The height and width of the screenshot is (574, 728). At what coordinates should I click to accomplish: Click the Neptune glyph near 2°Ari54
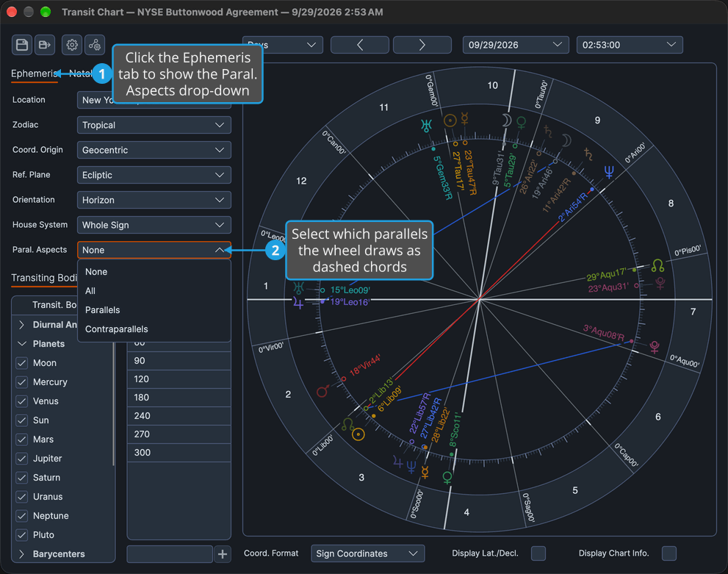pos(609,172)
